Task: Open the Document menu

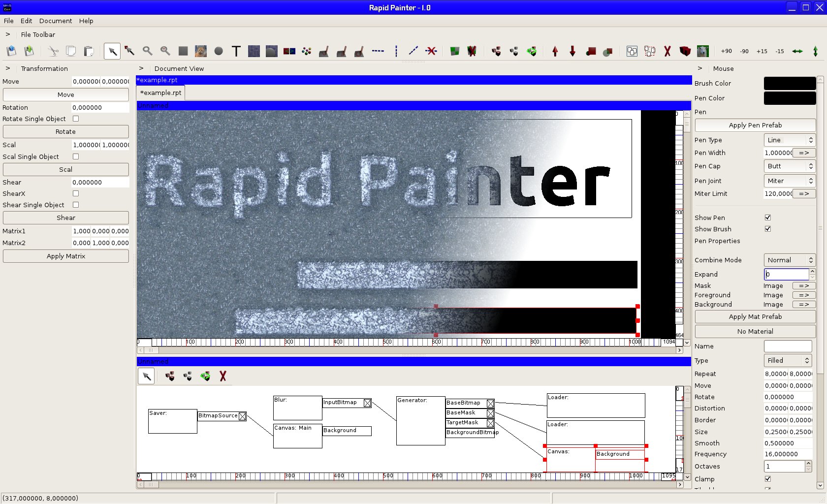Action: [55, 21]
